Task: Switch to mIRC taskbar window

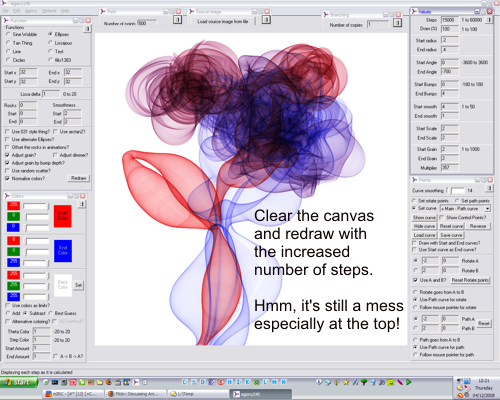Action: click(73, 394)
